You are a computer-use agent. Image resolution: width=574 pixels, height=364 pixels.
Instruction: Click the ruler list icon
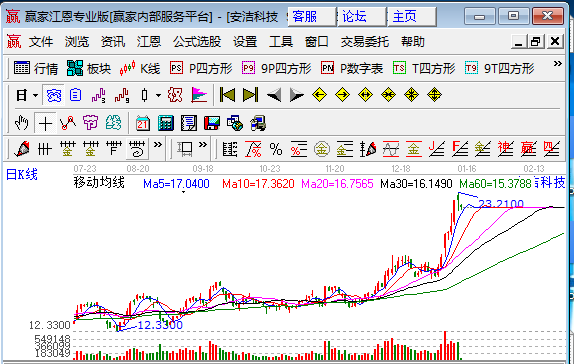pyautogui.click(x=230, y=149)
